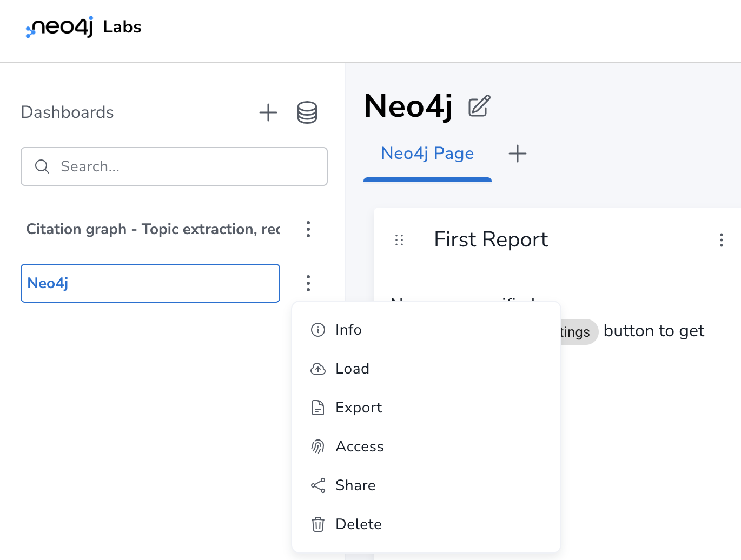
Task: Focus the dashboard Search field
Action: (x=174, y=166)
